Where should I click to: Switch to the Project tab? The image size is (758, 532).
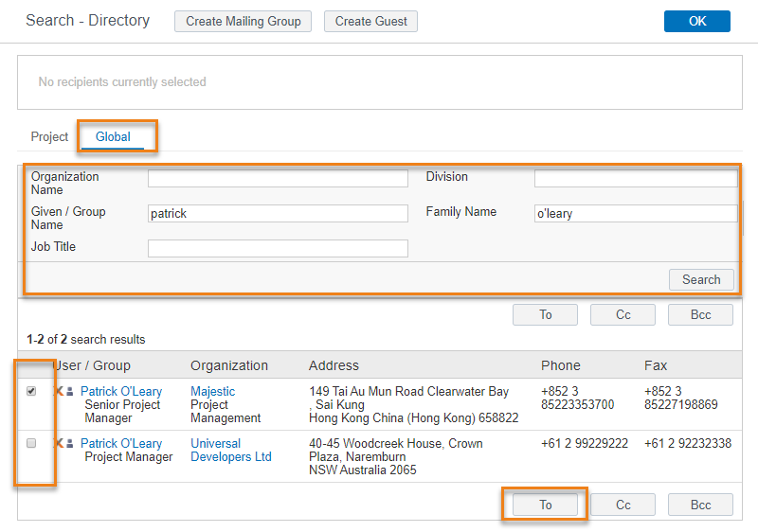[x=49, y=137]
